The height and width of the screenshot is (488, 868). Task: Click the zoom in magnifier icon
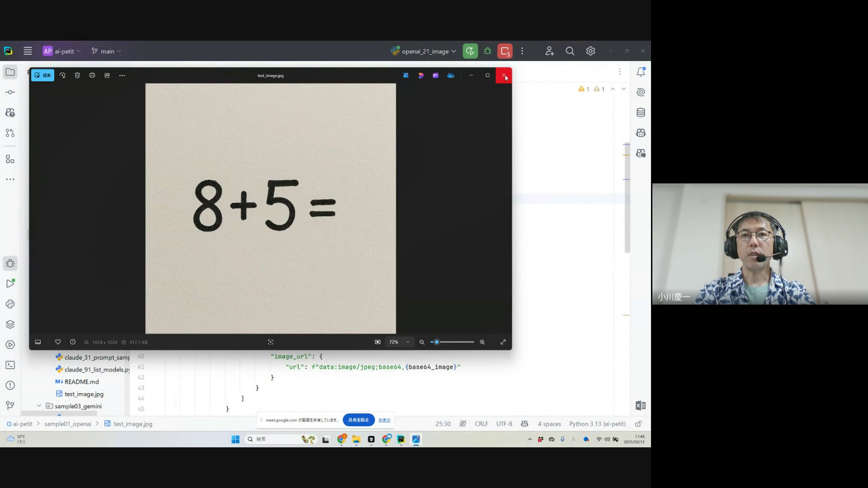(482, 342)
